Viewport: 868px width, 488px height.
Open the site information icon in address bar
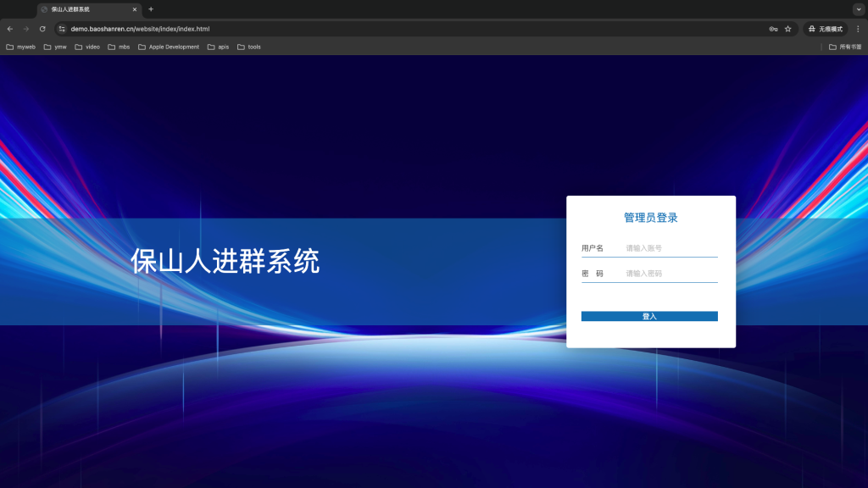click(x=61, y=29)
